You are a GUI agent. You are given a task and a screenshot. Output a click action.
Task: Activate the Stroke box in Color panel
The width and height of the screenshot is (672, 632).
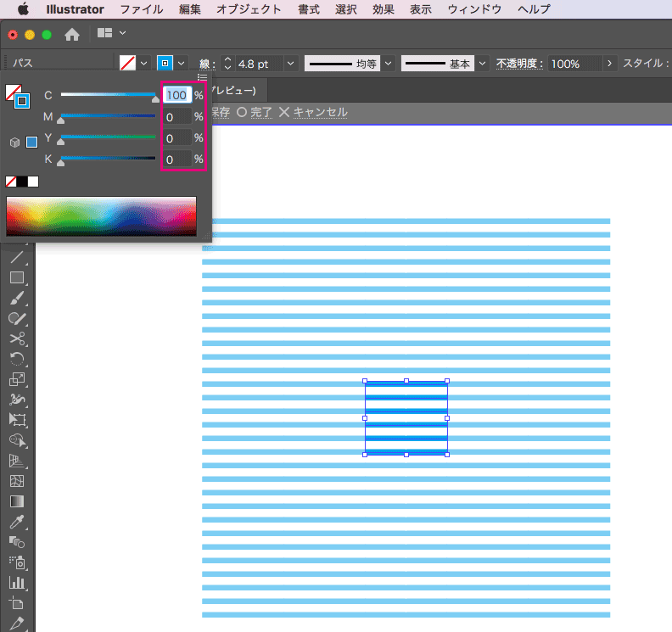[x=22, y=101]
